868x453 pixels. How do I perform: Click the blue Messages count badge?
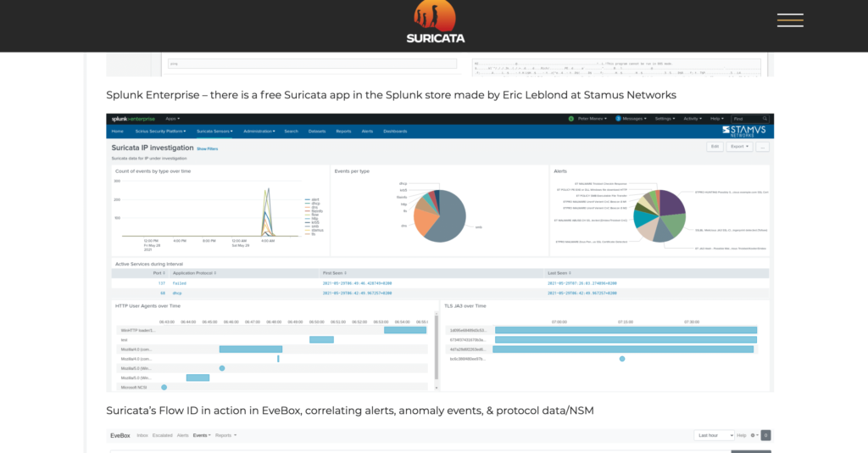pos(618,119)
